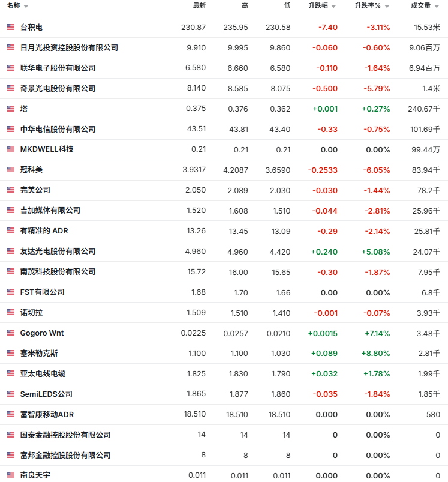
Task: Click the flag icon next to 吉加媒体有限公司
Action: [11, 210]
